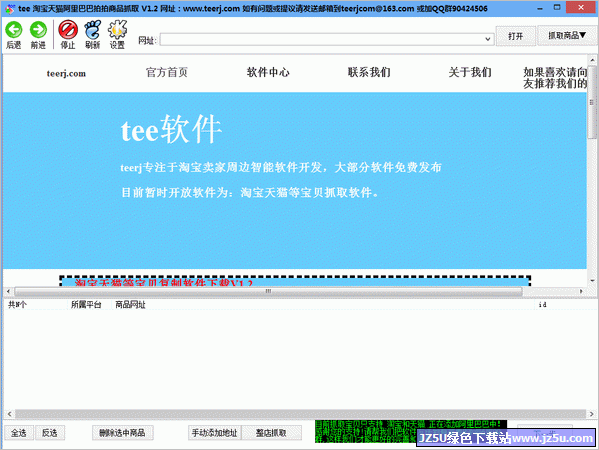Go to the 官方首页 nav item
The width and height of the screenshot is (599, 450).
167,72
